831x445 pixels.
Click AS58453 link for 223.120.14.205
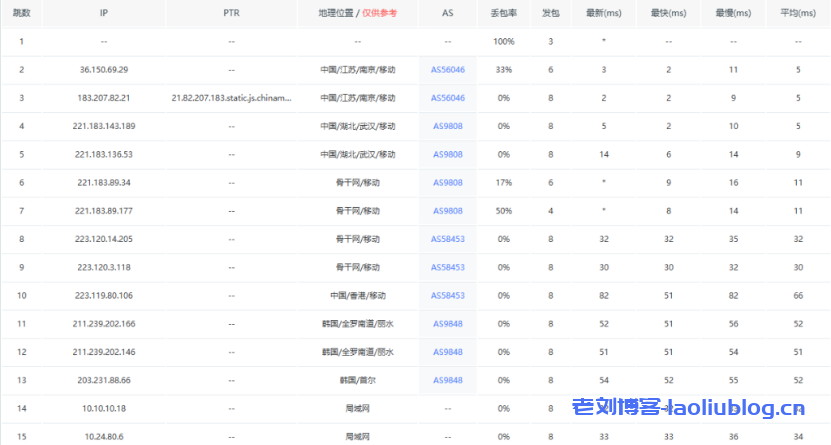(448, 239)
